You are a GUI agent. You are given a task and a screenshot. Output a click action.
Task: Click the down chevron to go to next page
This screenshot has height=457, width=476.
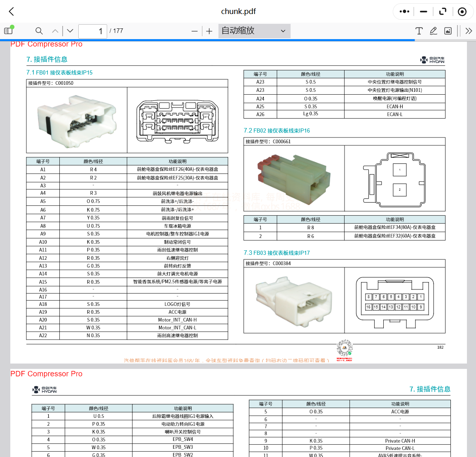[x=70, y=31]
